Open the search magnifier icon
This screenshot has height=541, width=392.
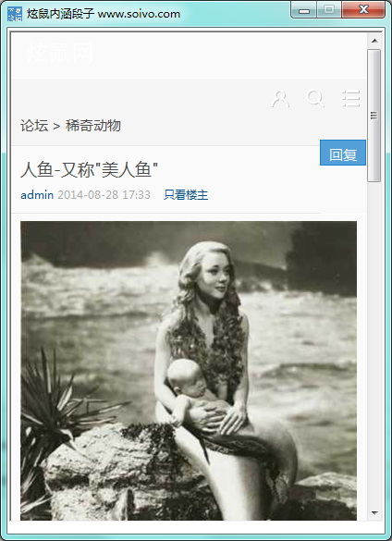[315, 98]
